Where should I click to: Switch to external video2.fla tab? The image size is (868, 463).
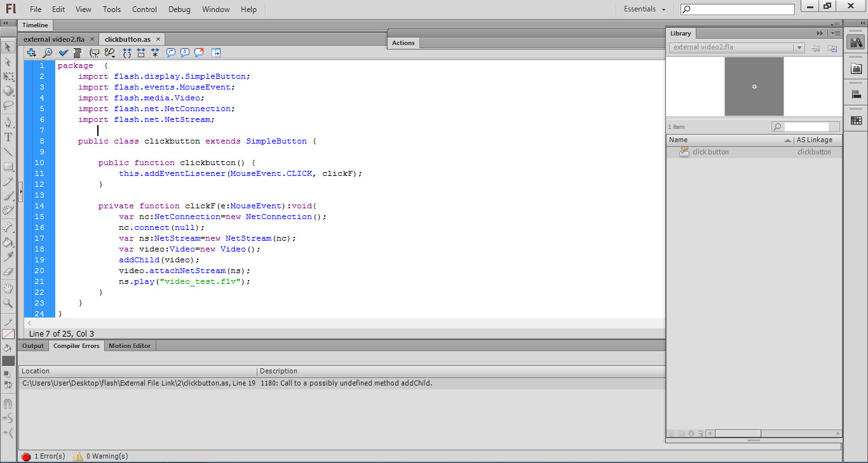[x=54, y=39]
